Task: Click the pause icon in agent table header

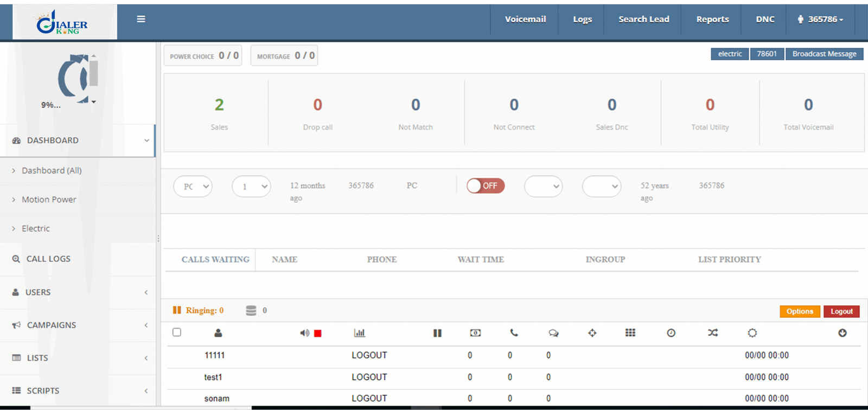Action: (437, 333)
